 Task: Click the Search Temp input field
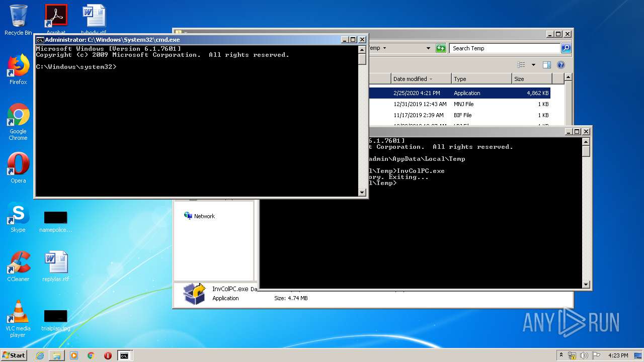(505, 48)
